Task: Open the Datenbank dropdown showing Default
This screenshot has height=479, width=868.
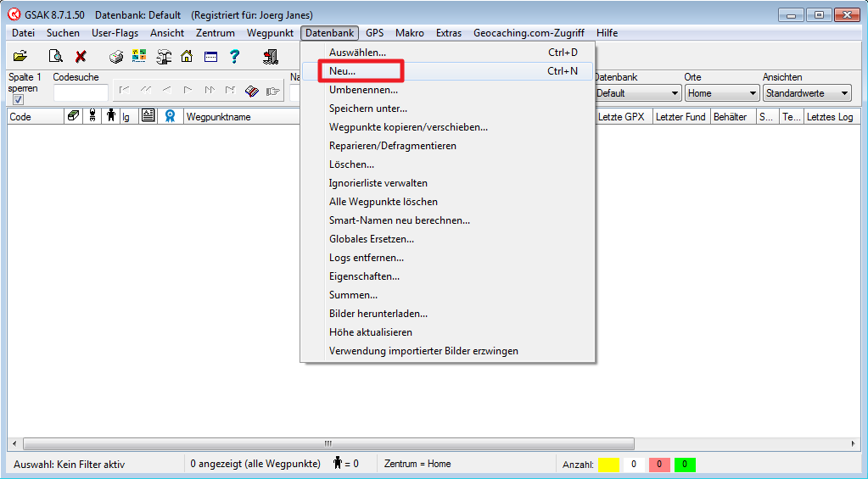Action: pos(637,93)
